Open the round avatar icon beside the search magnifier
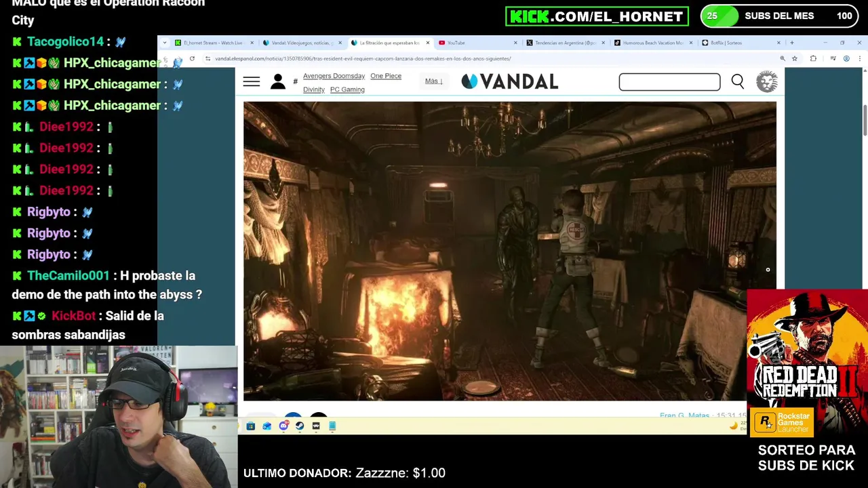This screenshot has width=868, height=488. tap(767, 81)
